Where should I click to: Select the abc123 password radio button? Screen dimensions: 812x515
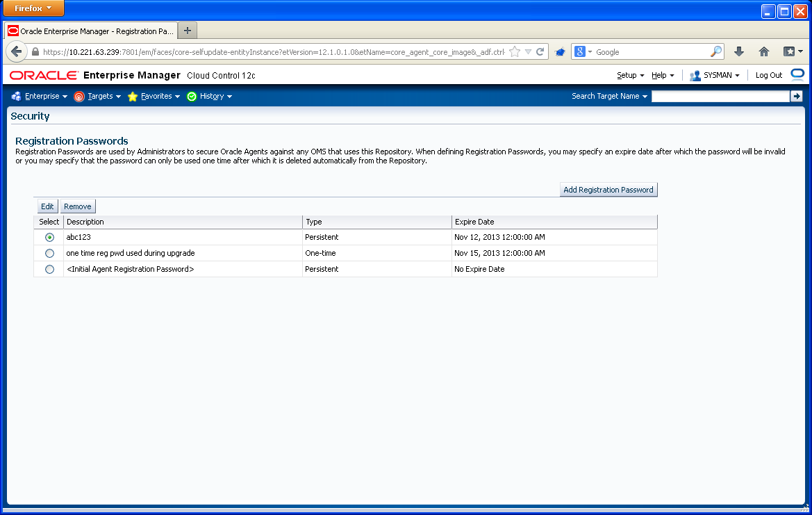pos(50,237)
